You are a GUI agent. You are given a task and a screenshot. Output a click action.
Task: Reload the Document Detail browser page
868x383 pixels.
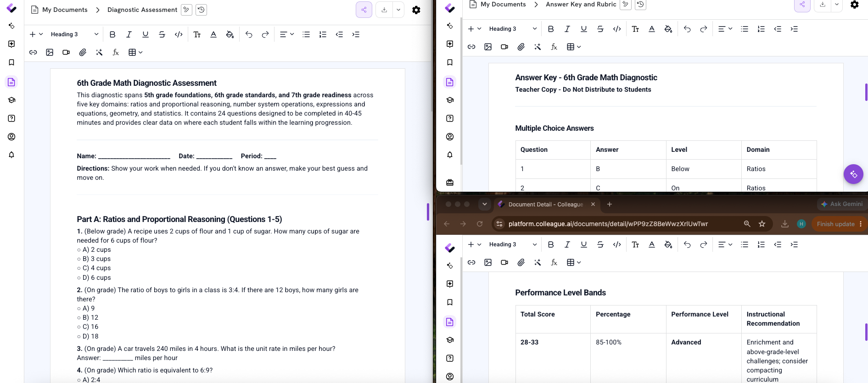pos(480,224)
